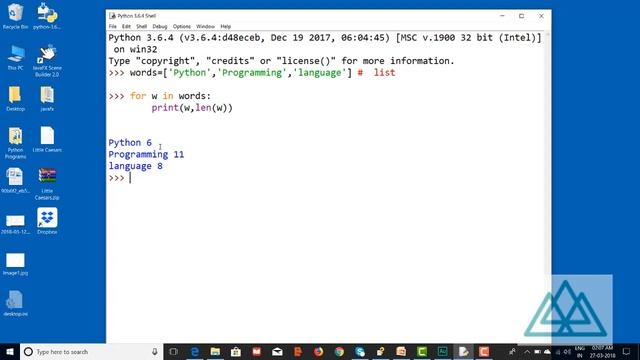The height and width of the screenshot is (360, 640).
Task: Open the Edit menu
Action: click(x=126, y=27)
